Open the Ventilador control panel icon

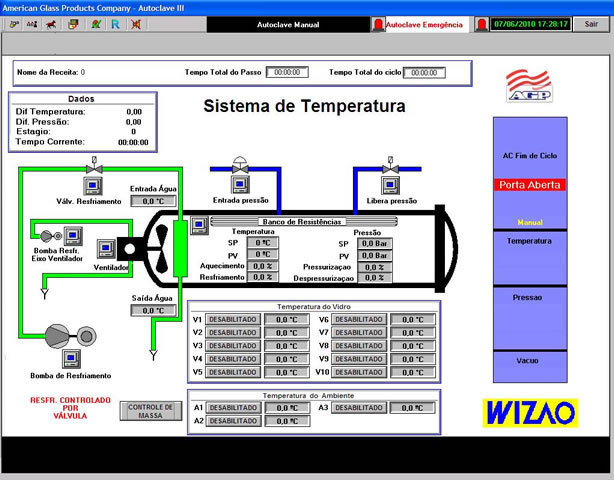pyautogui.click(x=106, y=249)
